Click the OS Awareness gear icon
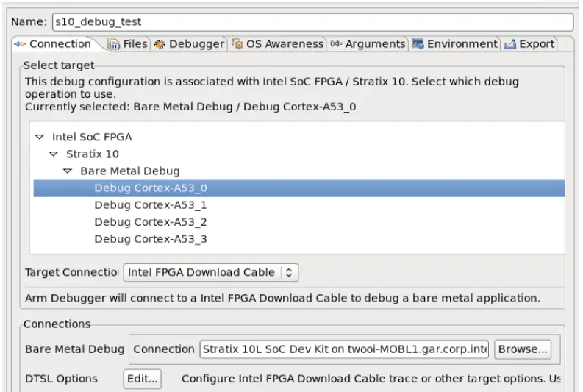Viewport: 583px width, 392px height. coord(237,43)
